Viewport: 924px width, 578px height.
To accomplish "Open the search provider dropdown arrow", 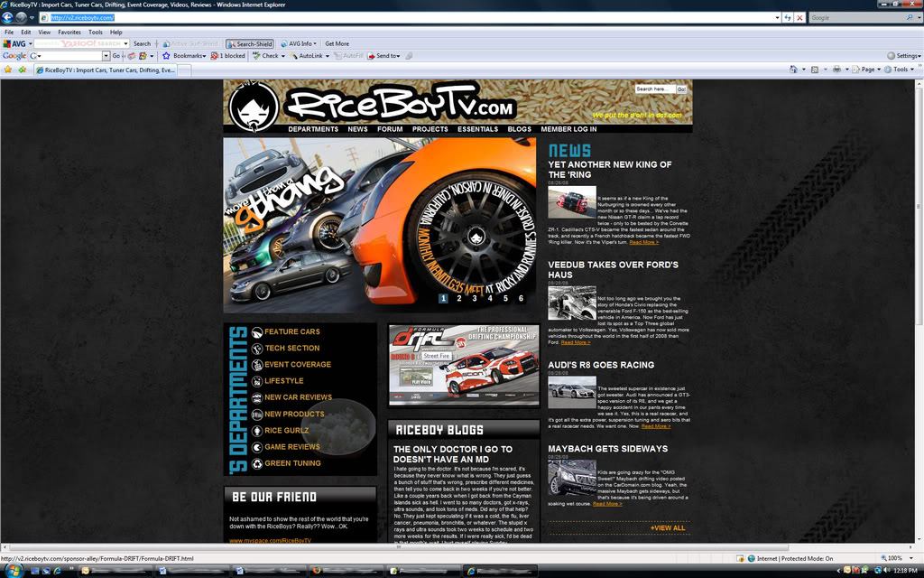I will [x=918, y=18].
